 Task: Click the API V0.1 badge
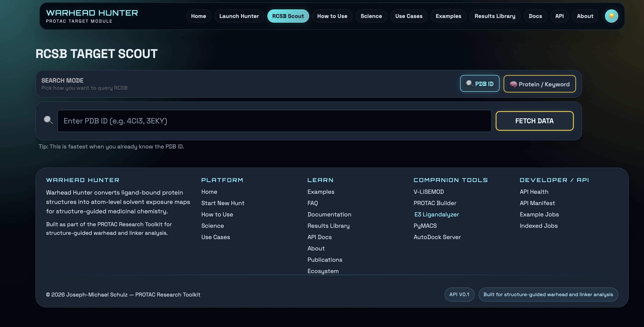click(x=459, y=294)
